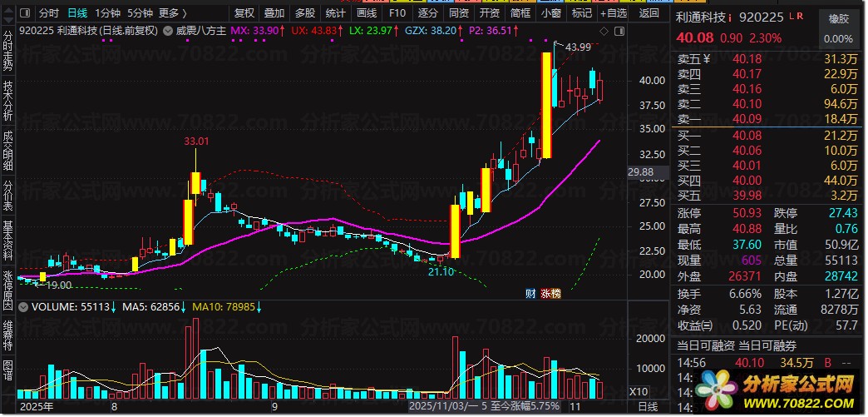Click the 当日可融券 link

click(767, 346)
